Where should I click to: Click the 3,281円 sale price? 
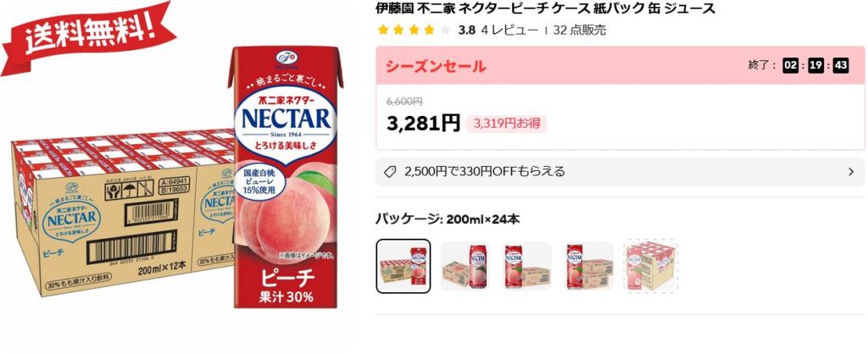tap(423, 124)
